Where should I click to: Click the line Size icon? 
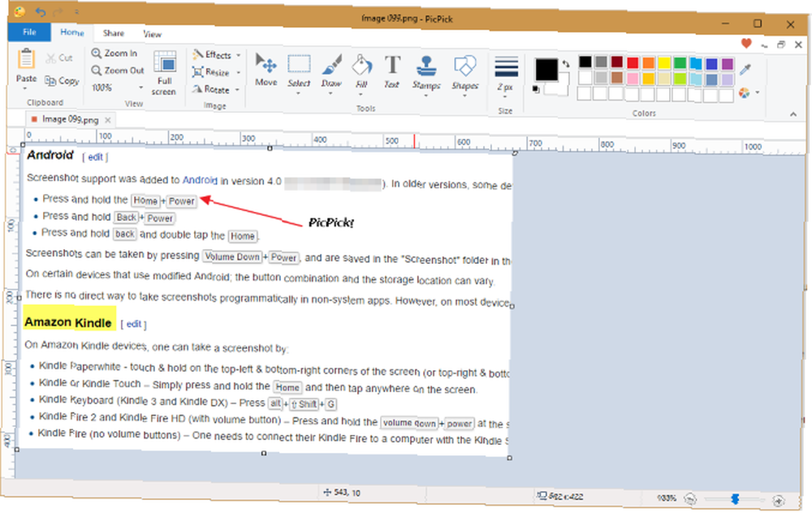tap(506, 67)
